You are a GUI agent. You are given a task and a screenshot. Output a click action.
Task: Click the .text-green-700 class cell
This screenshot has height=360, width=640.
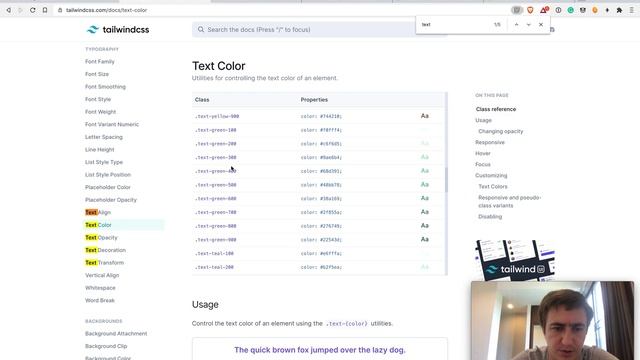(x=216, y=212)
